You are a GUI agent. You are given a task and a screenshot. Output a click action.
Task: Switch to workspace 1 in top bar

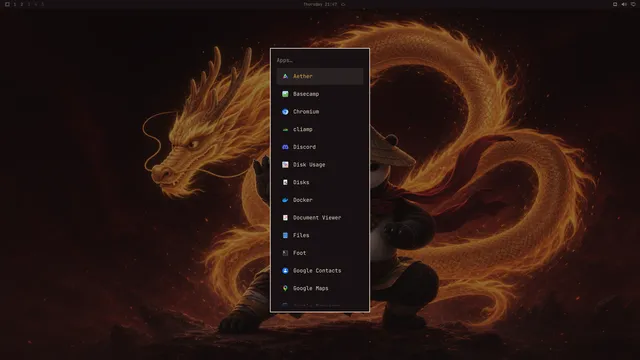[x=15, y=4]
